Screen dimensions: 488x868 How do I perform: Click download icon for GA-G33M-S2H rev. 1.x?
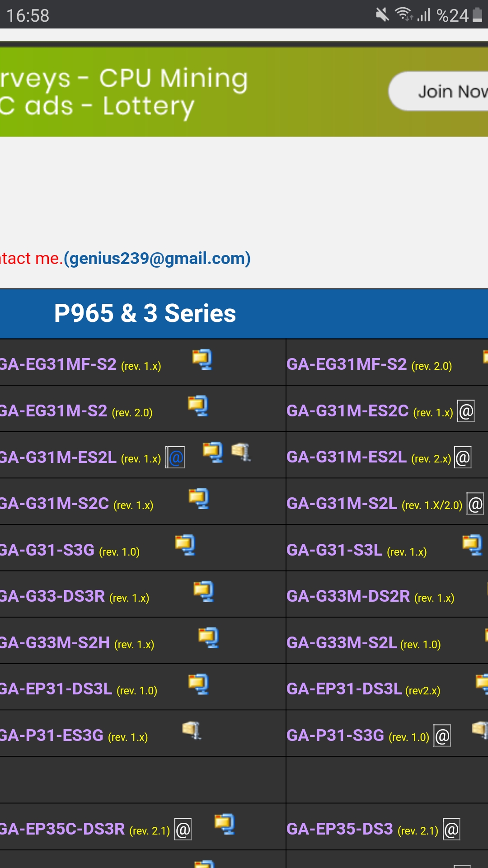click(x=208, y=637)
